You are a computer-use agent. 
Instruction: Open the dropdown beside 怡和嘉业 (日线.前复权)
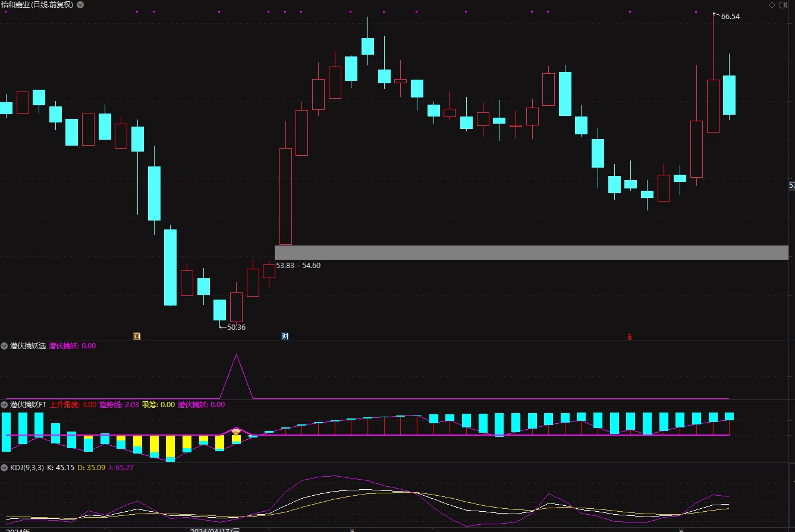coord(80,5)
